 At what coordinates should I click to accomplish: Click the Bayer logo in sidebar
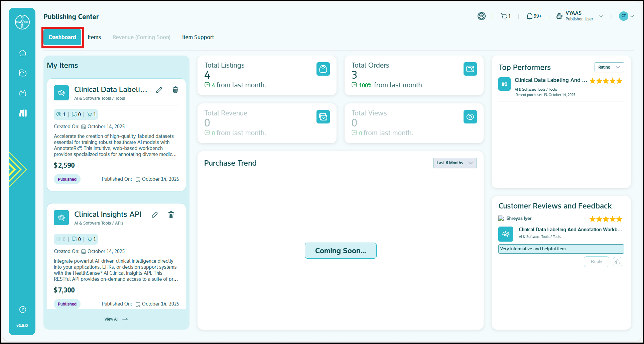tap(22, 22)
